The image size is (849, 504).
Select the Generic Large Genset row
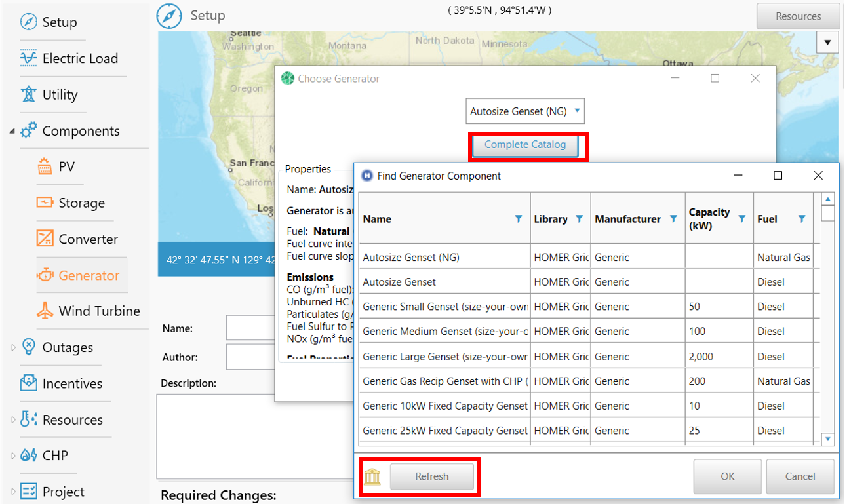446,357
